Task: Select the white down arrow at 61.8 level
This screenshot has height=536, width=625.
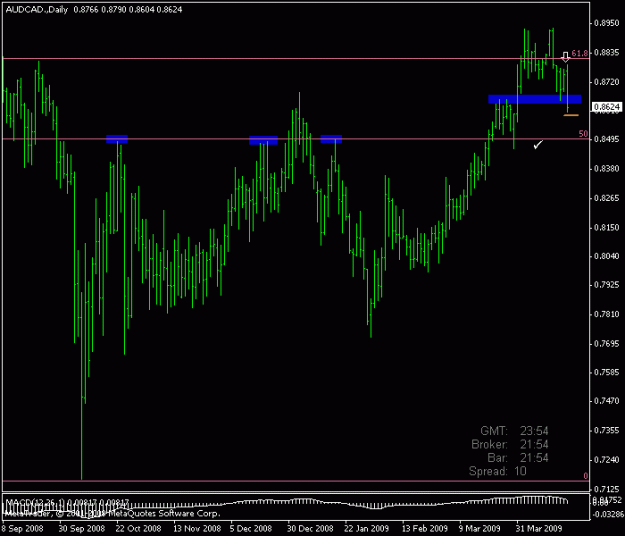Action: pos(565,57)
